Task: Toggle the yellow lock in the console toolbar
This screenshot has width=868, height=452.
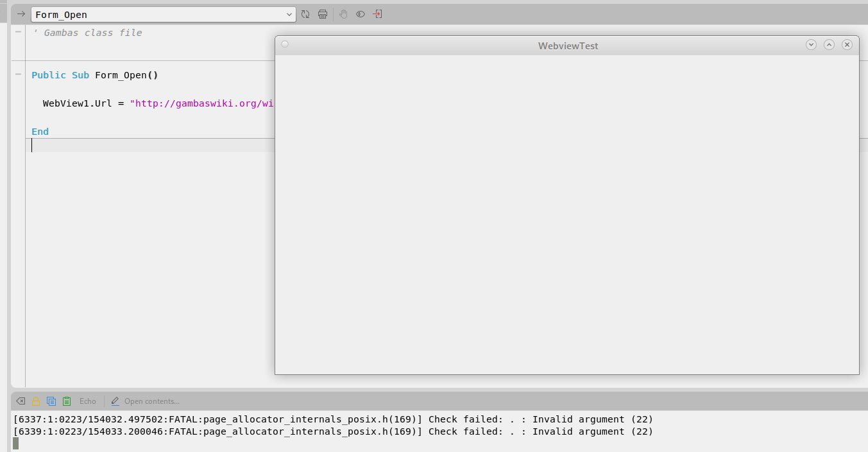Action: pos(35,401)
